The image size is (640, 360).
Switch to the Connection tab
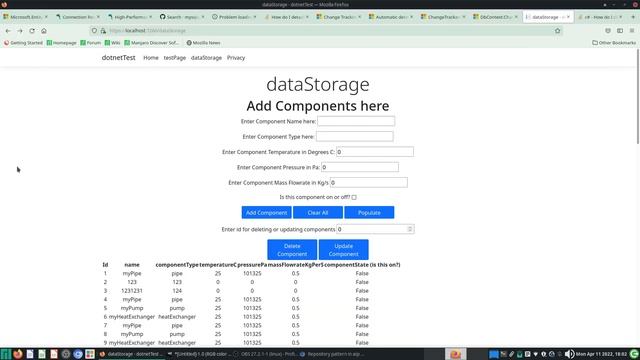coord(78,17)
